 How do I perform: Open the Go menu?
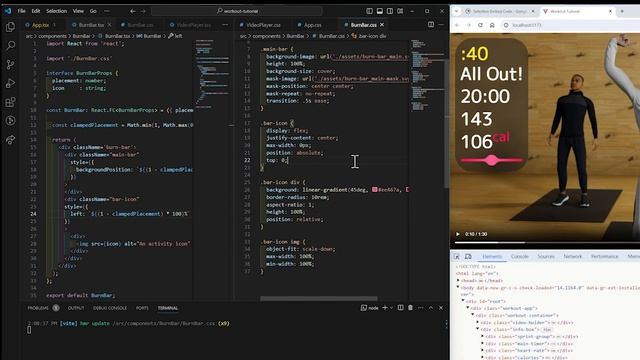point(93,11)
